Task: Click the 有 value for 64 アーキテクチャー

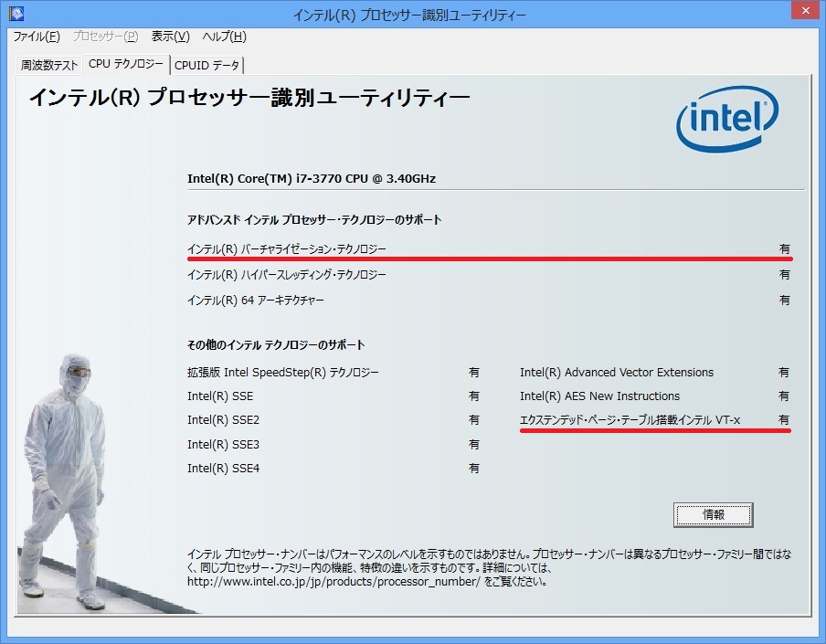Action: coord(784,301)
